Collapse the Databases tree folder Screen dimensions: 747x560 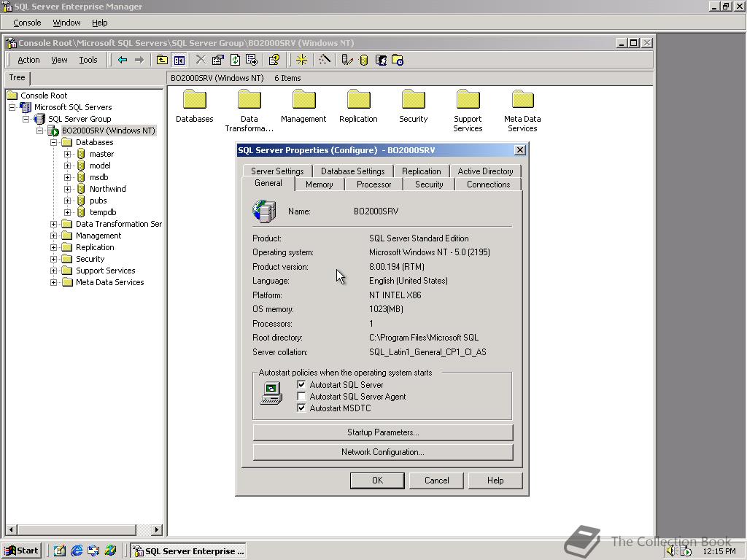click(53, 142)
